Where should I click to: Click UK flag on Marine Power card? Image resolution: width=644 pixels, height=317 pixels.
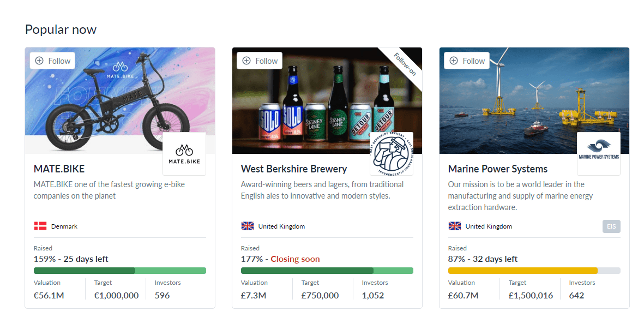click(x=455, y=226)
